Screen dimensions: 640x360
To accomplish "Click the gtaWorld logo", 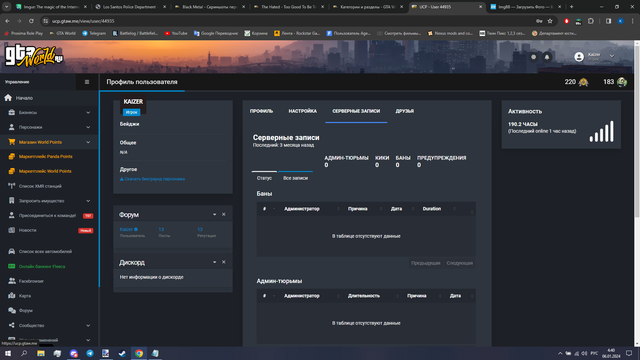I will coord(33,57).
